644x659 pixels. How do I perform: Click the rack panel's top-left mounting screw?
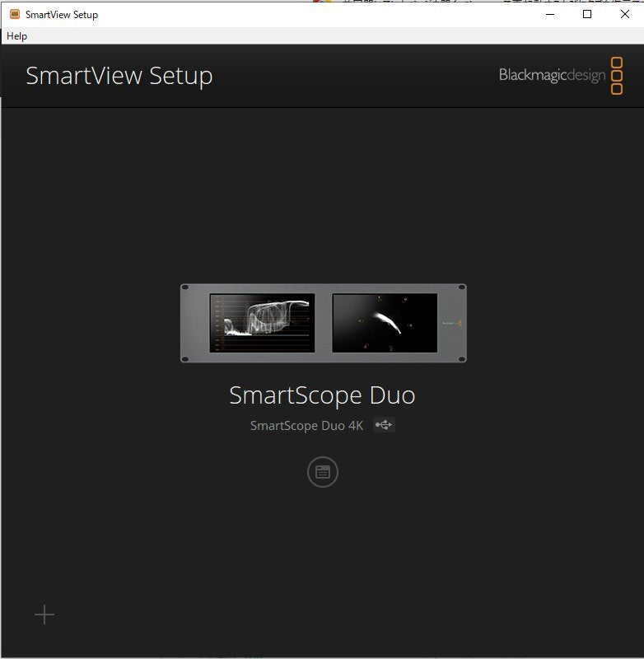coord(184,287)
